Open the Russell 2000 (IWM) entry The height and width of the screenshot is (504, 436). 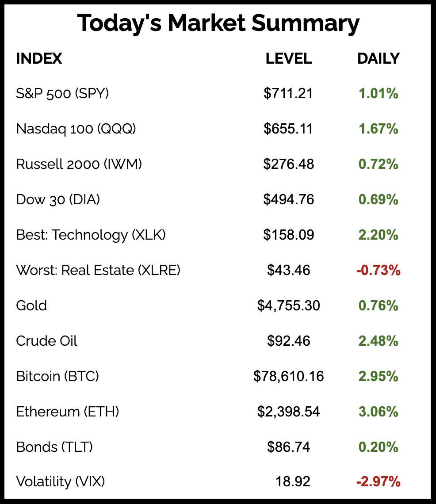pyautogui.click(x=79, y=164)
